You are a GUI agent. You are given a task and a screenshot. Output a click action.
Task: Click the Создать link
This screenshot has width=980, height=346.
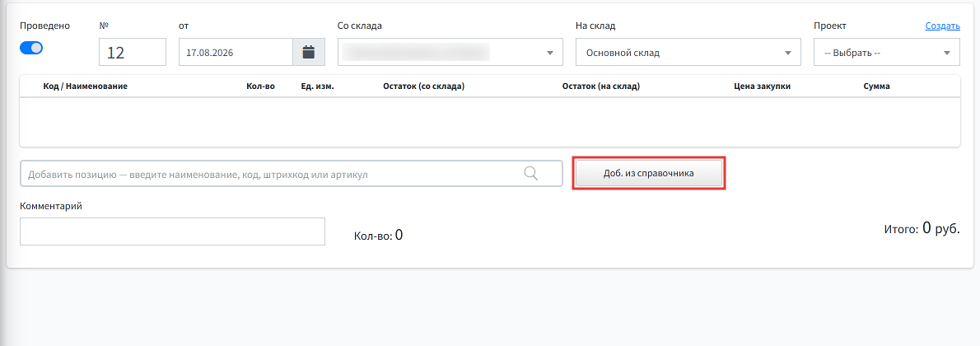pos(942,26)
